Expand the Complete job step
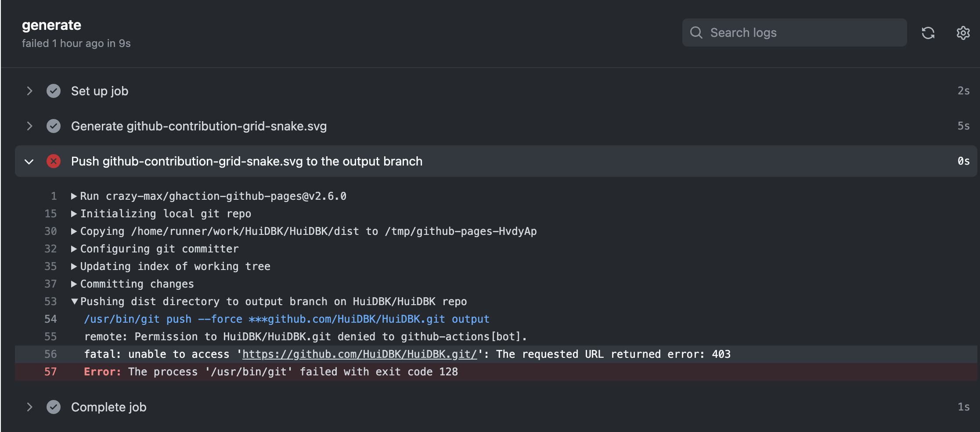 click(29, 407)
